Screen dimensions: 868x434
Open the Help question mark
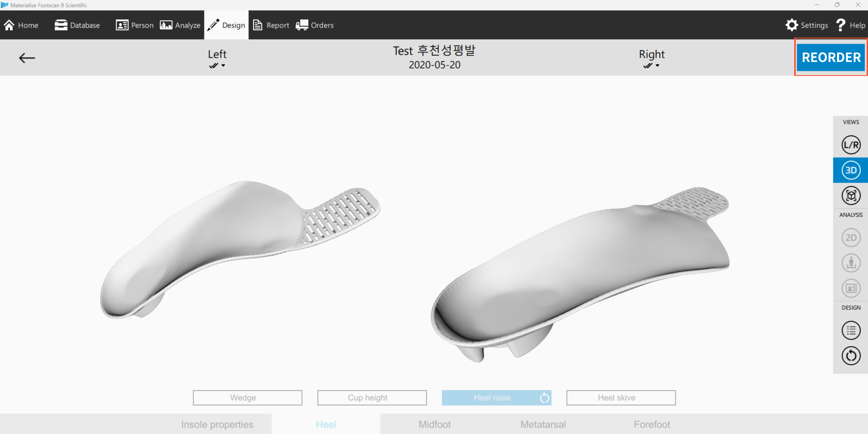coord(851,25)
